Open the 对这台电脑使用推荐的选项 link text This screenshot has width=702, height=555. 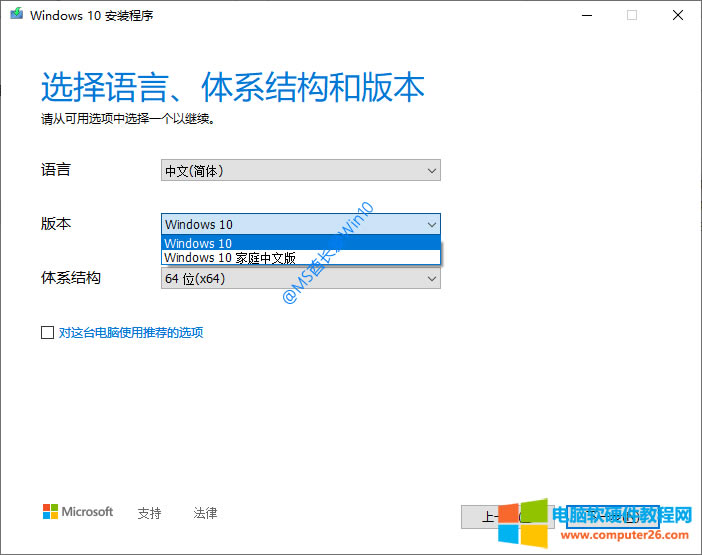(x=131, y=333)
